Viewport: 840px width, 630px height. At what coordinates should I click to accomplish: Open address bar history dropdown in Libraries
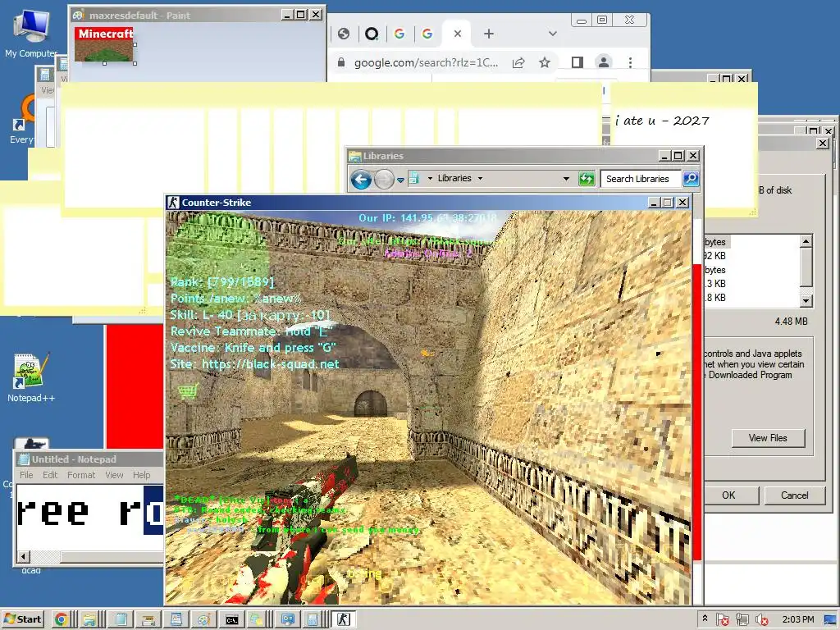pyautogui.click(x=566, y=178)
